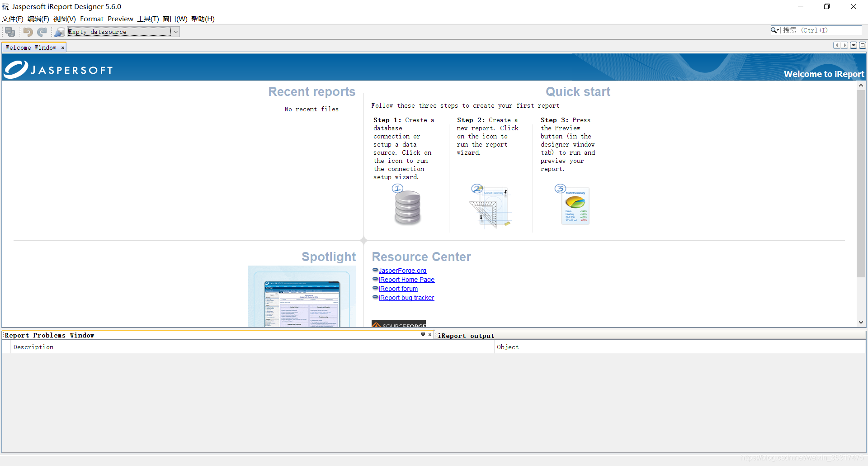Click the welcome page scrollbar up arrow
This screenshot has height=466, width=868.
(x=861, y=86)
